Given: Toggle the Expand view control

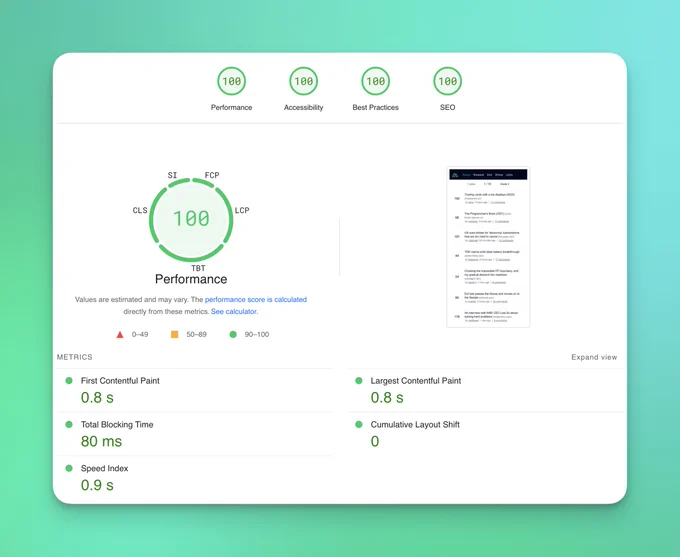Looking at the screenshot, I should coord(594,357).
